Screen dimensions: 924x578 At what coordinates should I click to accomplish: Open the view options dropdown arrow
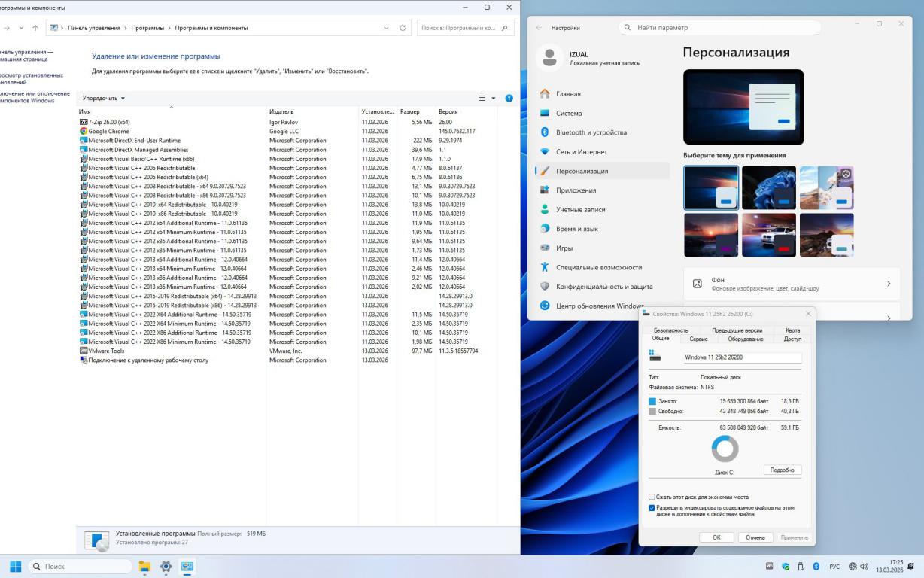[x=494, y=99]
